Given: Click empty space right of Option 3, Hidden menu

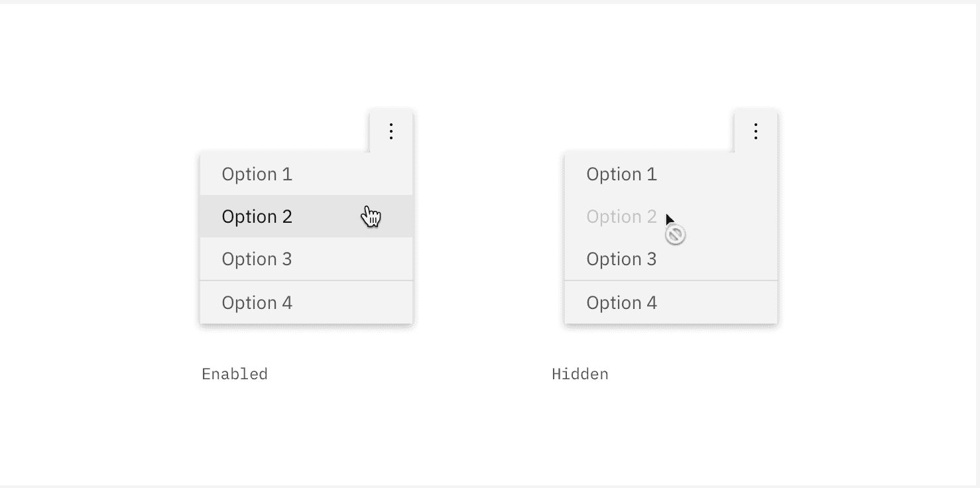Looking at the screenshot, I should pos(723,259).
